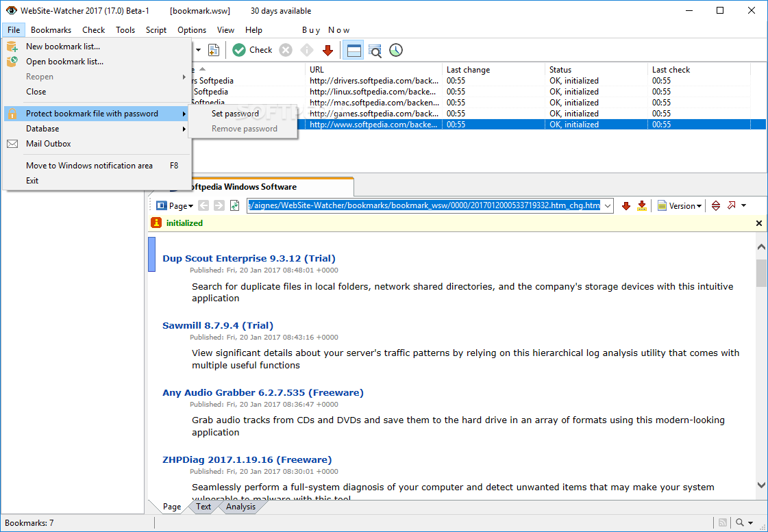Click the grey RSS feed icon in status bar
This screenshot has width=768, height=532.
point(723,522)
